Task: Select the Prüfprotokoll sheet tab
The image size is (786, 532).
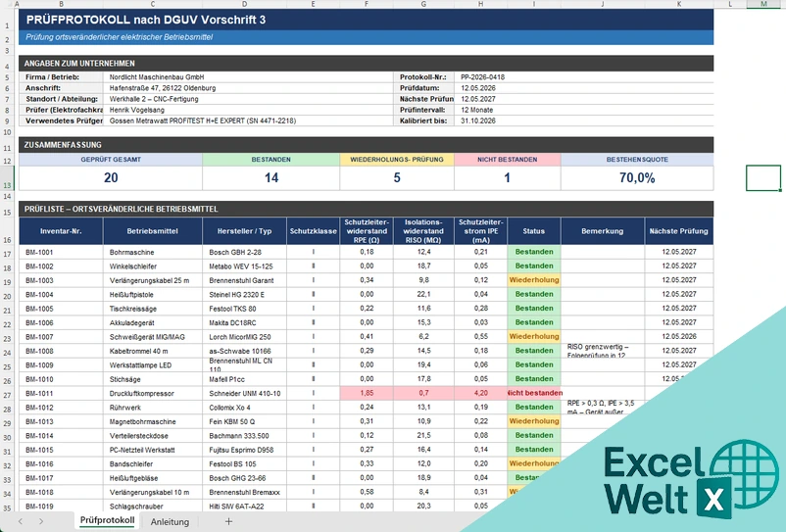Action: point(107,520)
